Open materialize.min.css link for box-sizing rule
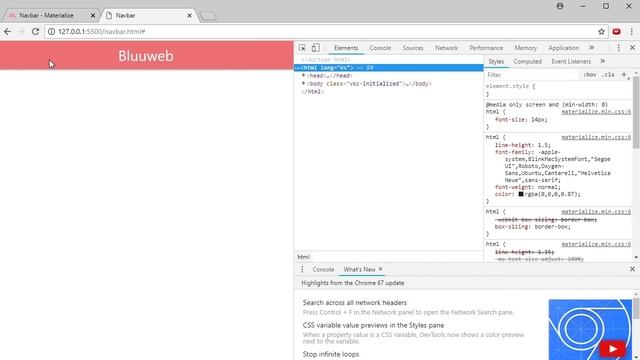 coord(596,211)
